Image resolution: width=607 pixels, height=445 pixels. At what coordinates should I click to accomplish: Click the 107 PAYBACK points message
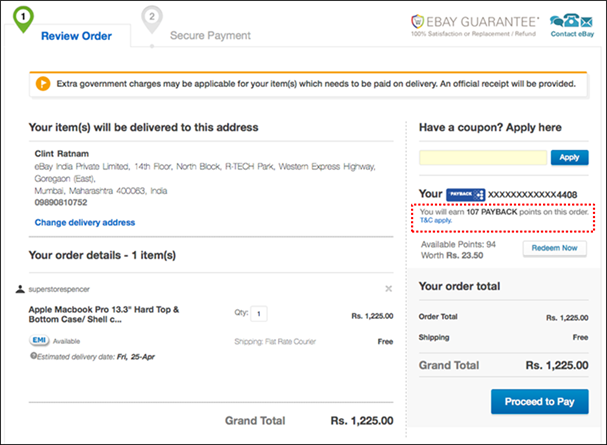pyautogui.click(x=504, y=212)
